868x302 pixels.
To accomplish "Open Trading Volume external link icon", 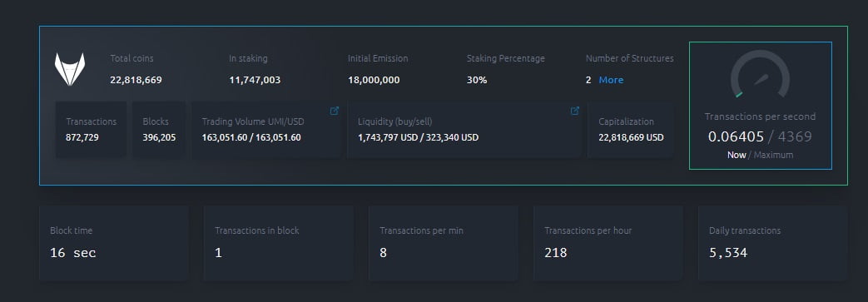I will pos(335,111).
